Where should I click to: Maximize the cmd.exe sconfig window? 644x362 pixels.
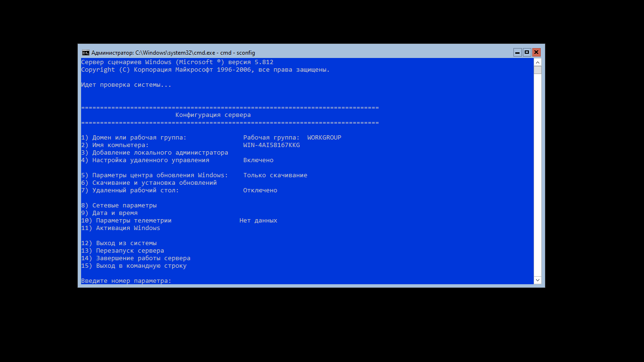[x=527, y=52]
